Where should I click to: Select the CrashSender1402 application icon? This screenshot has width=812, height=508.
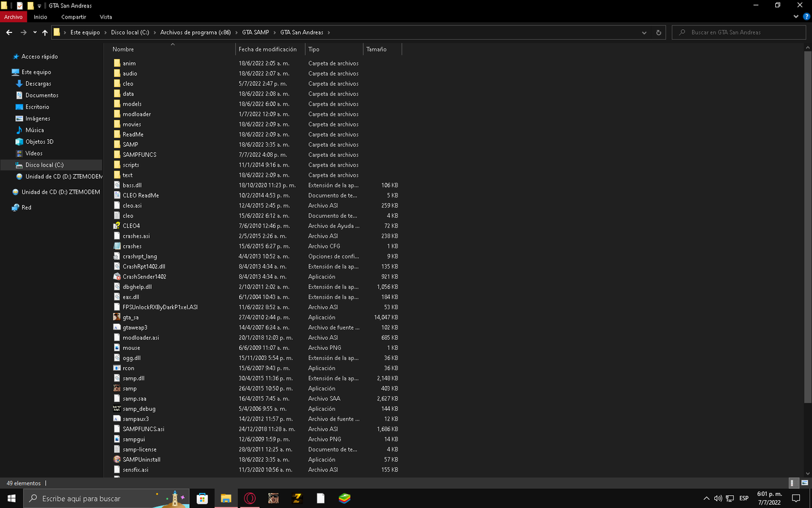(x=117, y=276)
